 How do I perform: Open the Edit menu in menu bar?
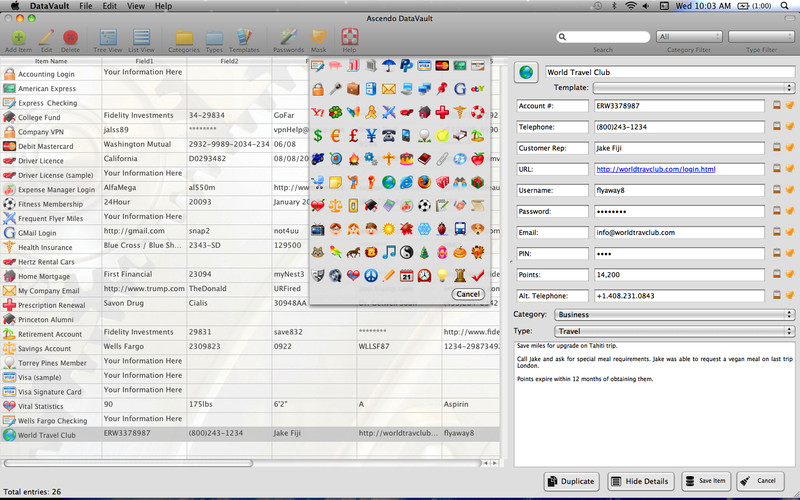(109, 6)
